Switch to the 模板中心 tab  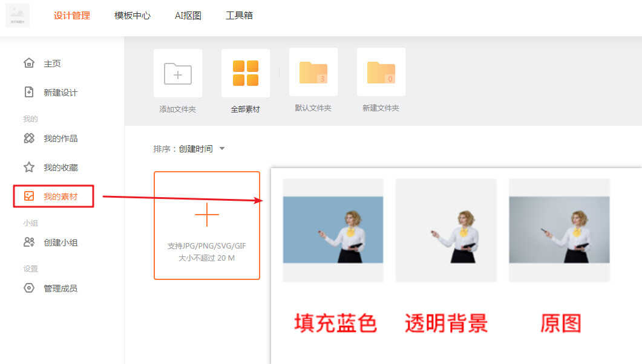(x=133, y=16)
